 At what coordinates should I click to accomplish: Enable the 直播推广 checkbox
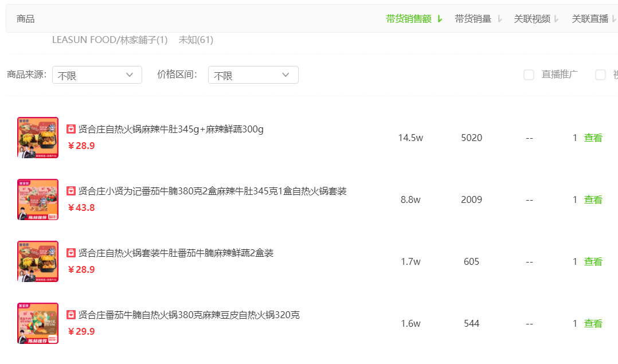tap(529, 75)
